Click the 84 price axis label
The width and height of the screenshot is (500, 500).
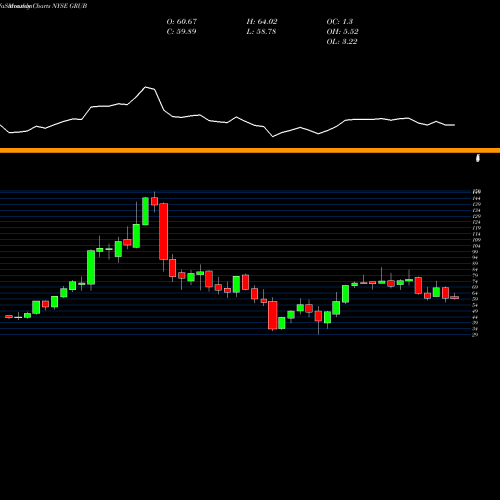pos(475,269)
